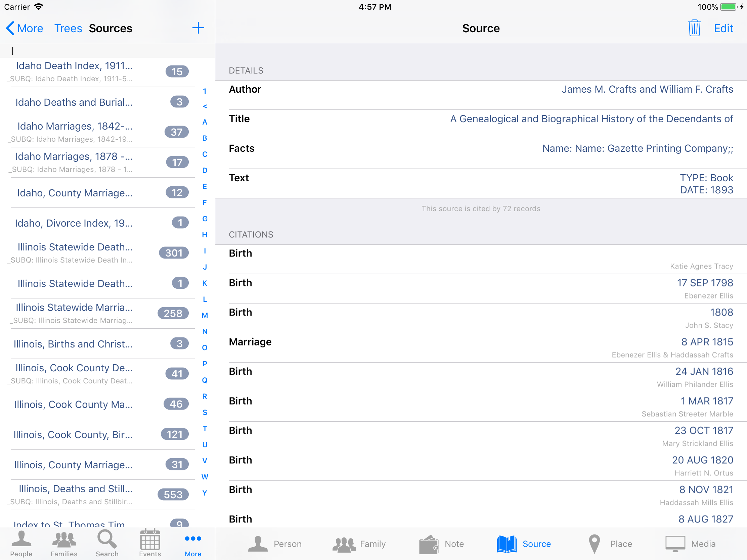Screen dimensions: 747x560
Task: Switch to the Person view tab
Action: (274, 544)
